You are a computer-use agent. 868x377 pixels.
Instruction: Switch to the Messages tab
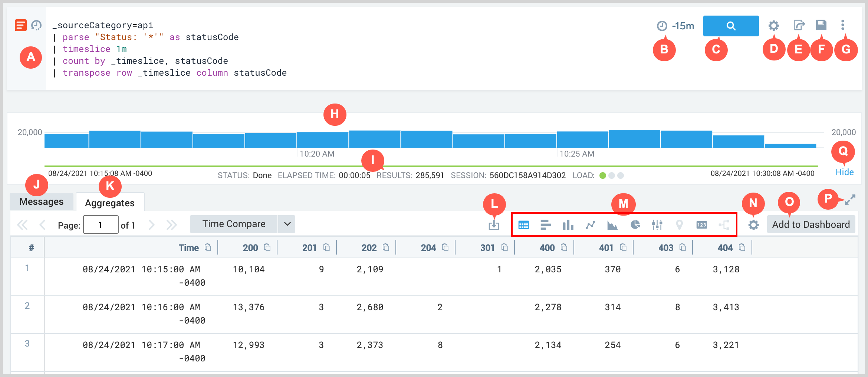[42, 201]
